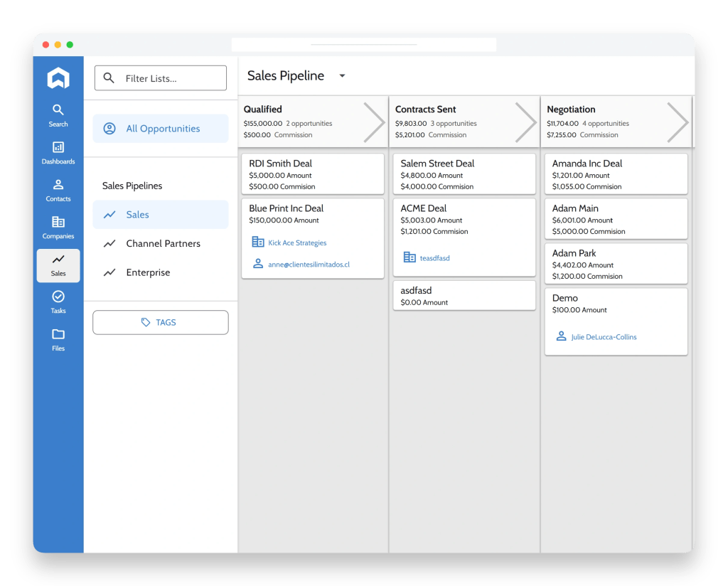Switch to the Channel Partners pipeline
728x586 pixels.
click(162, 243)
